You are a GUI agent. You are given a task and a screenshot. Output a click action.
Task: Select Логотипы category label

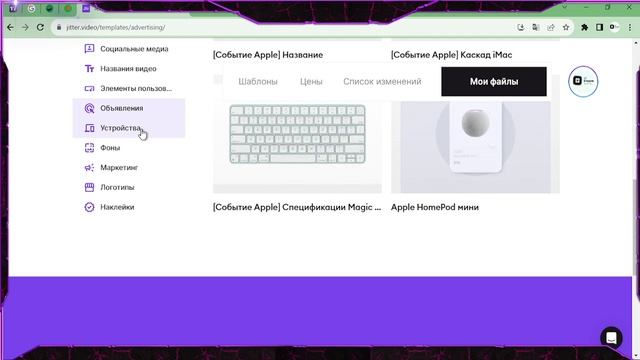[117, 187]
